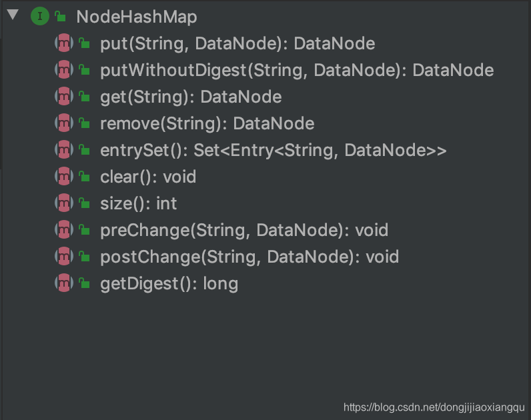Viewport: 531px width, 420px height.
Task: Click the green lock icon beside postChange
Action: pos(84,257)
